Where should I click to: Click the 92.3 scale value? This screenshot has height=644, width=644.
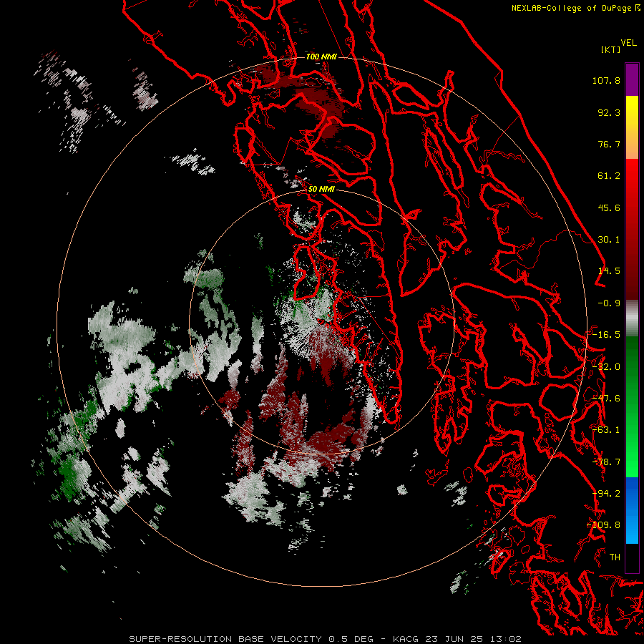tap(609, 112)
